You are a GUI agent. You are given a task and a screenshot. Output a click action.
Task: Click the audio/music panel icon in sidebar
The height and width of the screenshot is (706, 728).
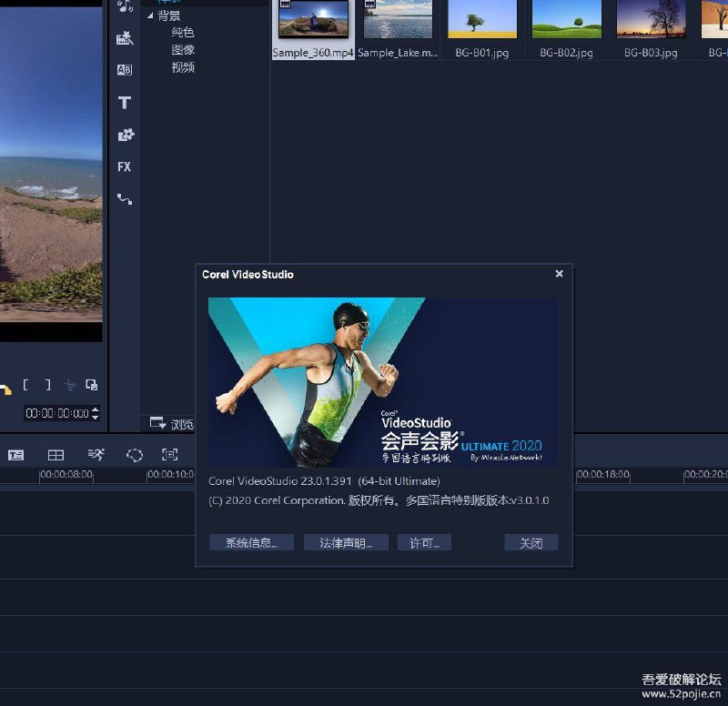click(x=124, y=5)
